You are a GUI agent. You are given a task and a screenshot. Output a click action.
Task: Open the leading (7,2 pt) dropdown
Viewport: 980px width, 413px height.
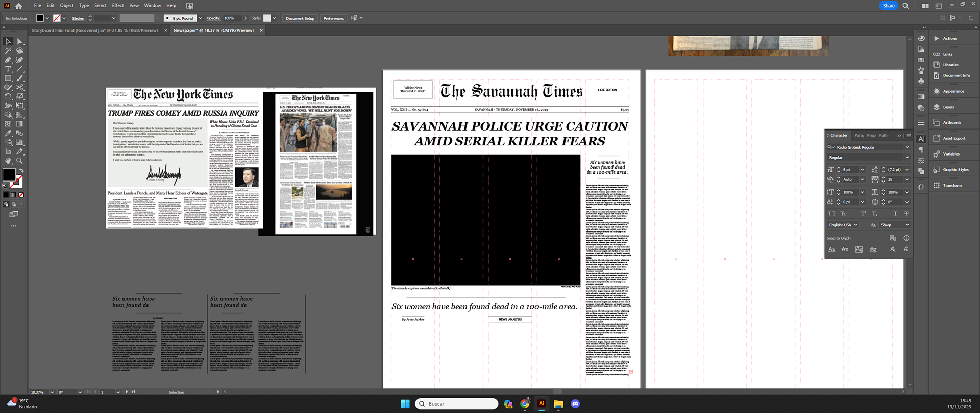pyautogui.click(x=907, y=170)
